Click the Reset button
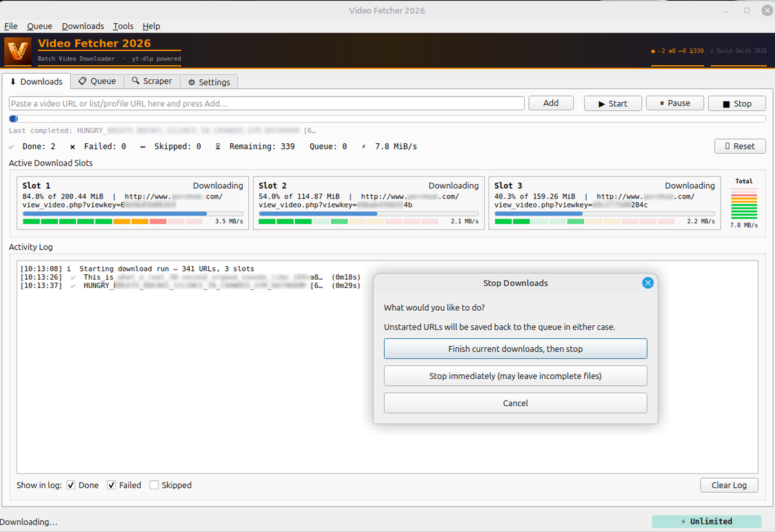Screen dimensions: 775x532 [x=740, y=146]
